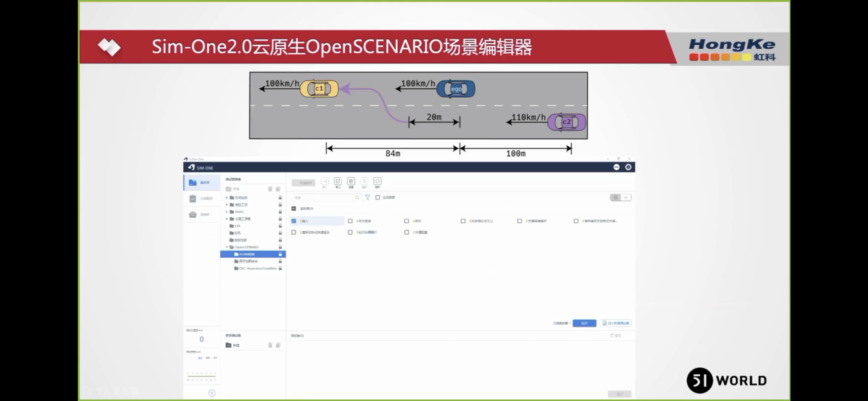Click the magnifier icon in the search field
This screenshot has height=401, width=868.
(357, 198)
